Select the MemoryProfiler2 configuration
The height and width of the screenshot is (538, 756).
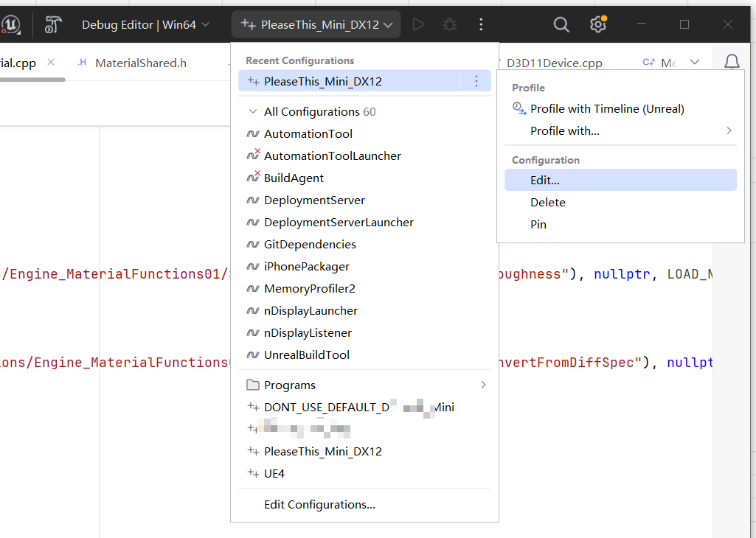coord(364,289)
